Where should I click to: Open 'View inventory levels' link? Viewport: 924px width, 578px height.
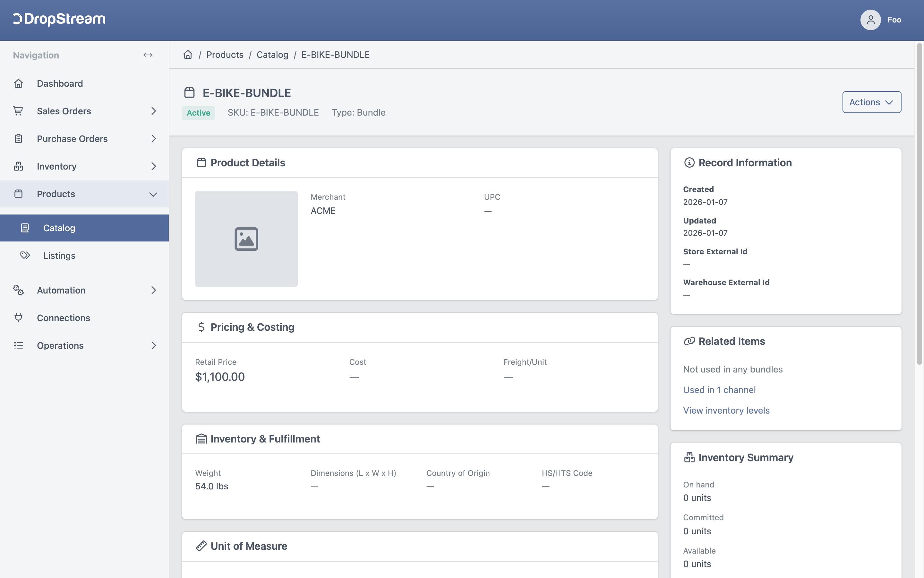coord(726,410)
